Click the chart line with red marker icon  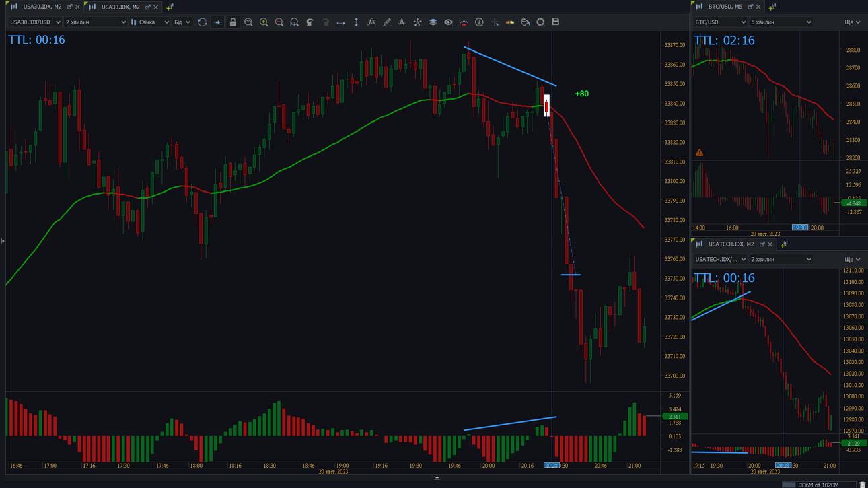tap(464, 22)
